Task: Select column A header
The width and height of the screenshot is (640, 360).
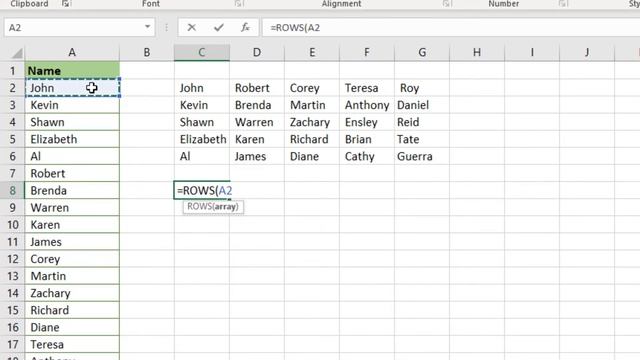Action: [72, 53]
